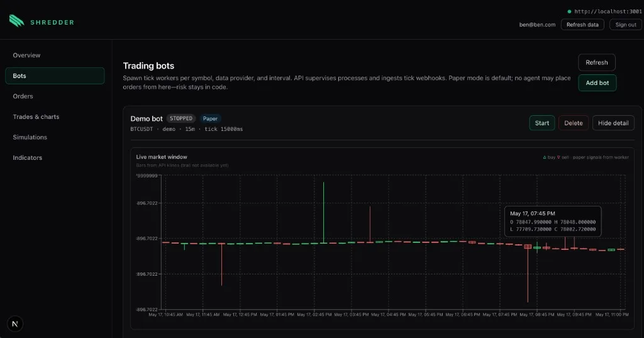Click the STOPPED status badge
Image resolution: width=644 pixels, height=338 pixels.
pos(181,118)
